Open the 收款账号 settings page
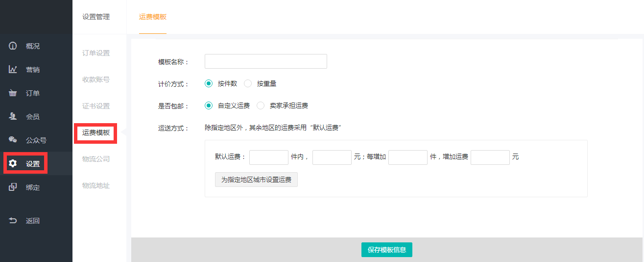 click(x=96, y=79)
